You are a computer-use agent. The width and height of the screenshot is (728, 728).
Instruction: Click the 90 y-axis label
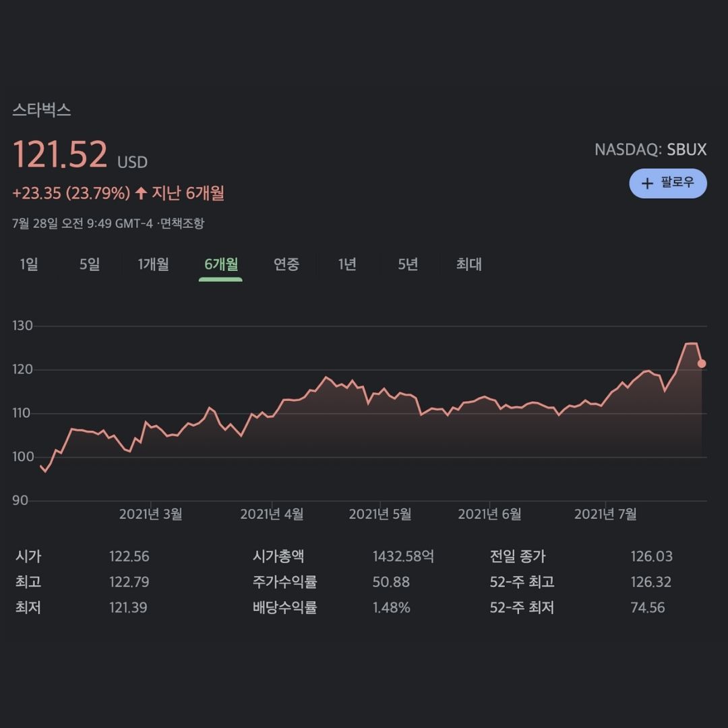(x=20, y=500)
